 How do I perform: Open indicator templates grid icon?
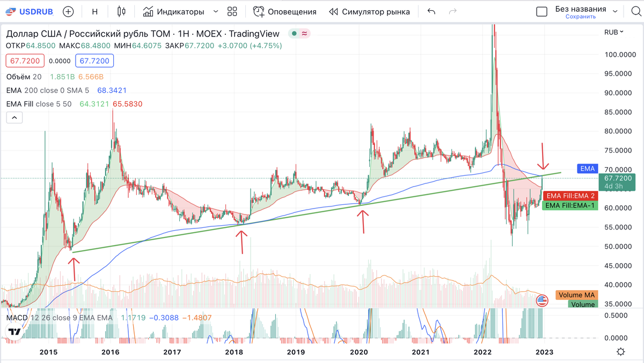232,11
